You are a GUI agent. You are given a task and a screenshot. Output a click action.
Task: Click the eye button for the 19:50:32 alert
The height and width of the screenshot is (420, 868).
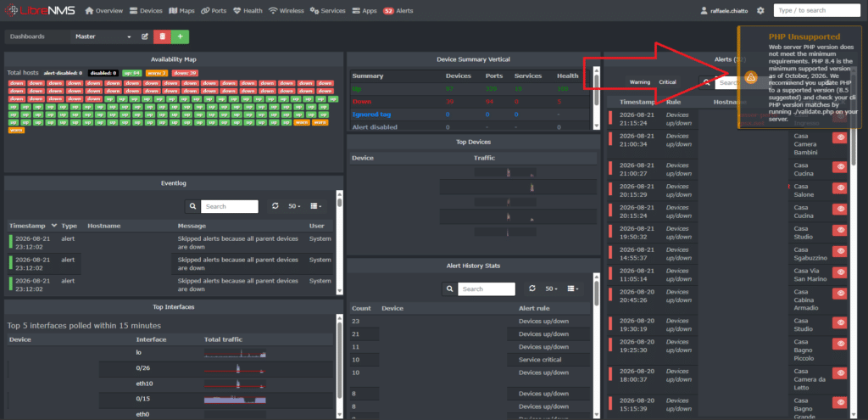pyautogui.click(x=840, y=230)
